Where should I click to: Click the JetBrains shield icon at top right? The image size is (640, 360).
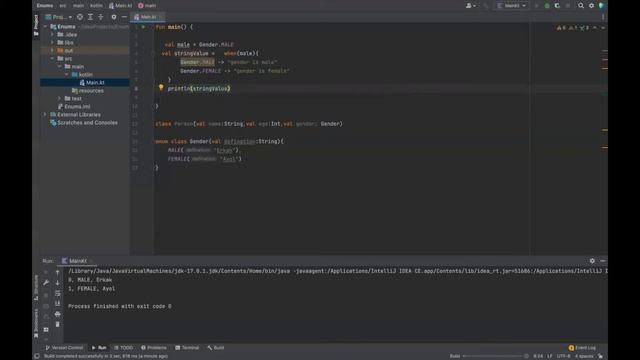[x=601, y=6]
